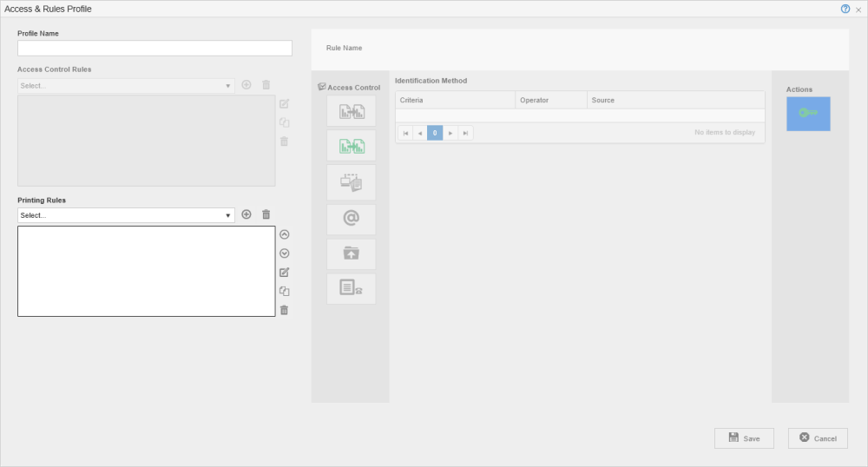This screenshot has width=868, height=467.
Task: Sort by Criteria column header
Action: 455,100
